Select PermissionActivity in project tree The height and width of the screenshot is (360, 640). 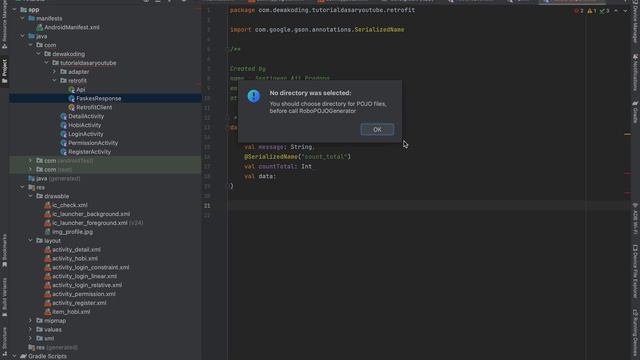click(93, 143)
